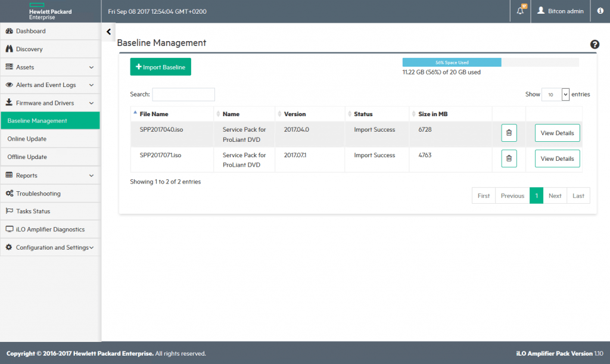
Task: Click the Discovery binoculars icon
Action: 10,49
